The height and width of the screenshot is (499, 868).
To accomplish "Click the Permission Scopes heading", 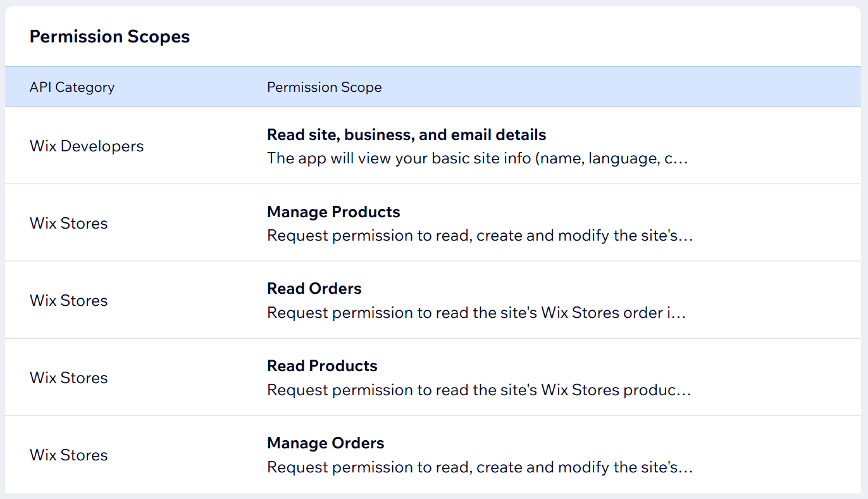I will [x=109, y=37].
